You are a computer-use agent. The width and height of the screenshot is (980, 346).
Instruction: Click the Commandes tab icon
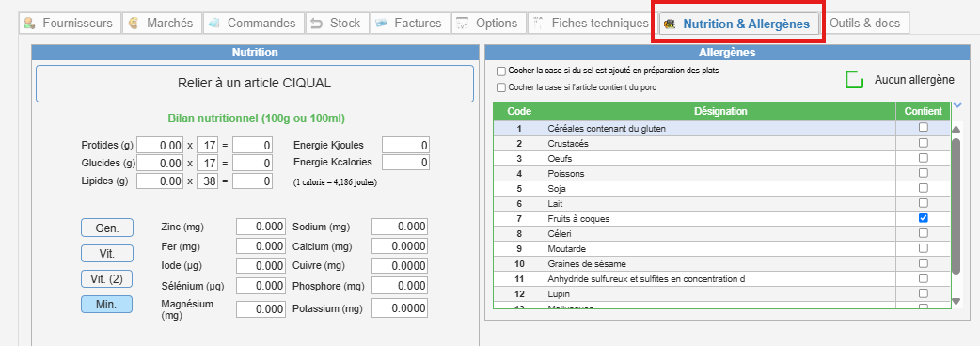point(214,24)
